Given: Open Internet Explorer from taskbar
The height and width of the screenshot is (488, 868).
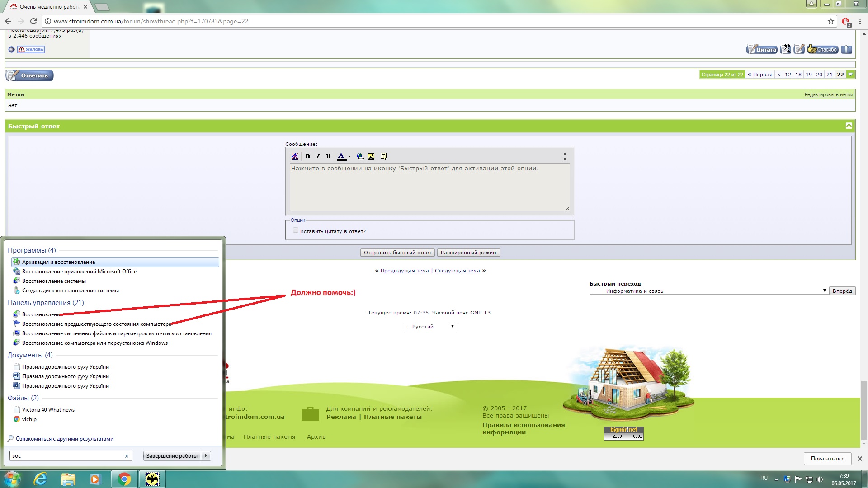Looking at the screenshot, I should pos(40,479).
